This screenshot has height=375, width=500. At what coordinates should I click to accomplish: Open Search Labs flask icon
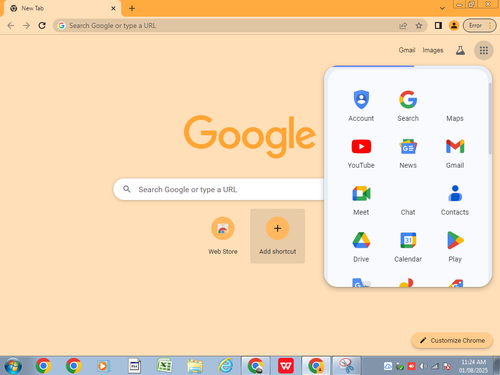460,50
